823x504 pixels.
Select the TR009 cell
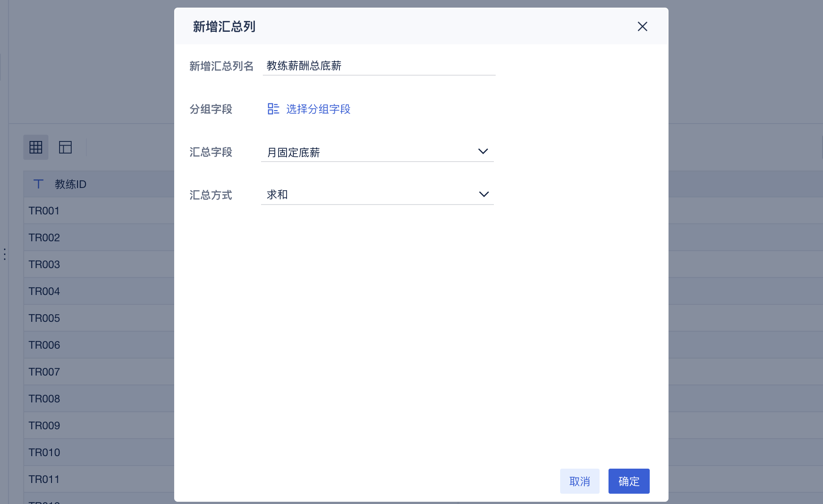coord(99,426)
